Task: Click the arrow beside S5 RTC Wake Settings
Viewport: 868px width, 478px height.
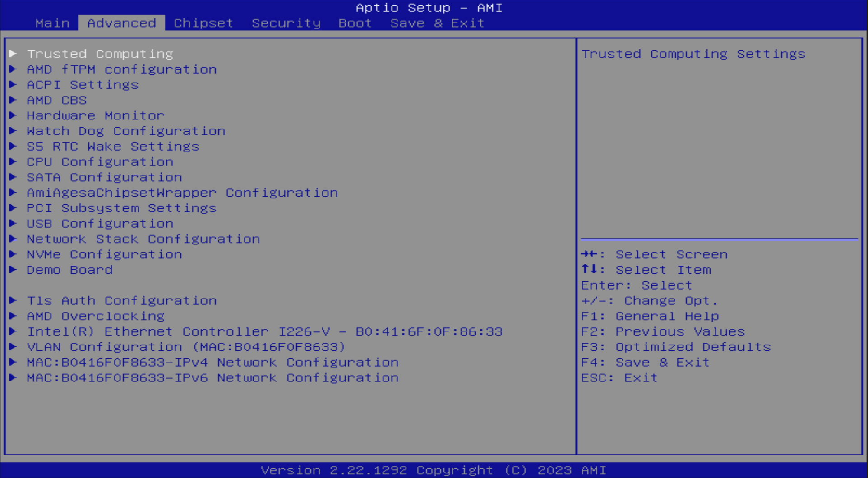Action: tap(13, 146)
